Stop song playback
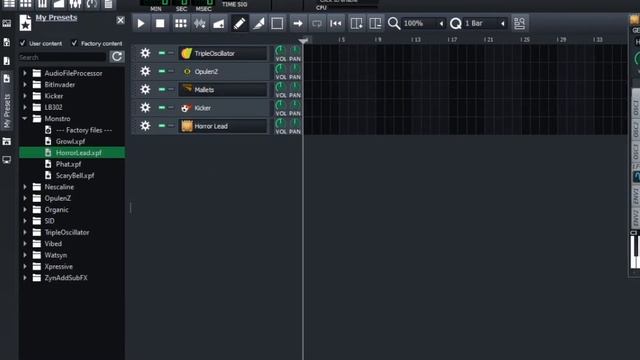Viewport: 640px width, 360px height. pyautogui.click(x=160, y=23)
